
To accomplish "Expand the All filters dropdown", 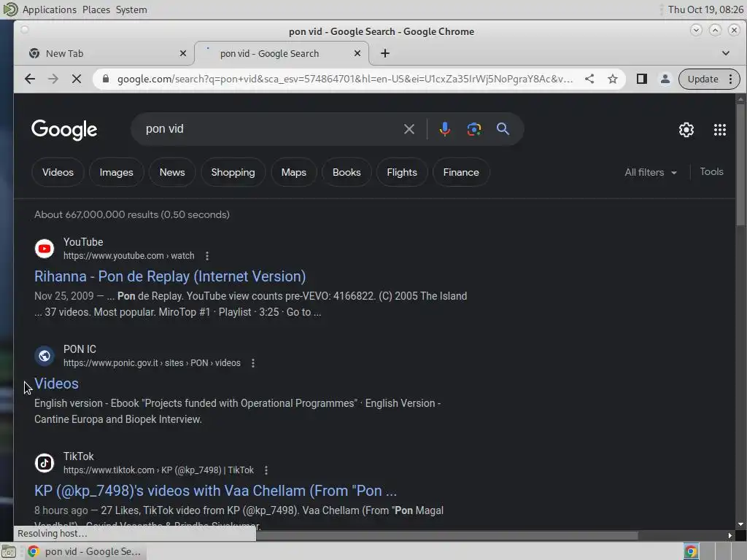I will 650,172.
